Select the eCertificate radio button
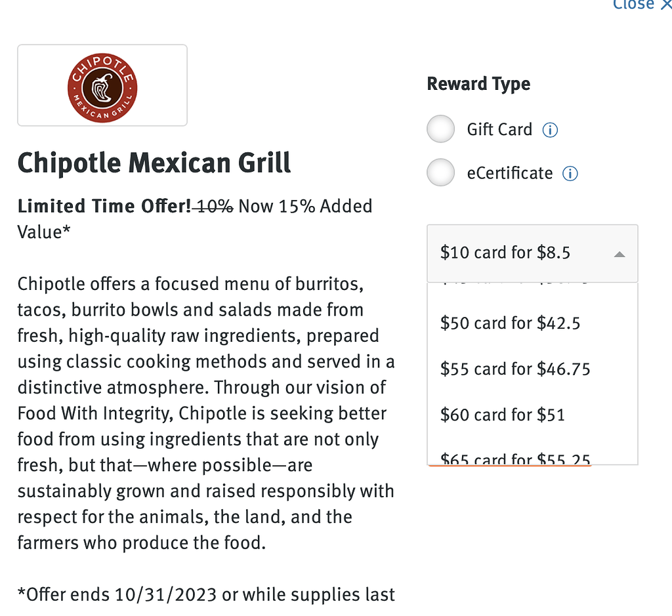This screenshot has width=672, height=616. [x=440, y=173]
